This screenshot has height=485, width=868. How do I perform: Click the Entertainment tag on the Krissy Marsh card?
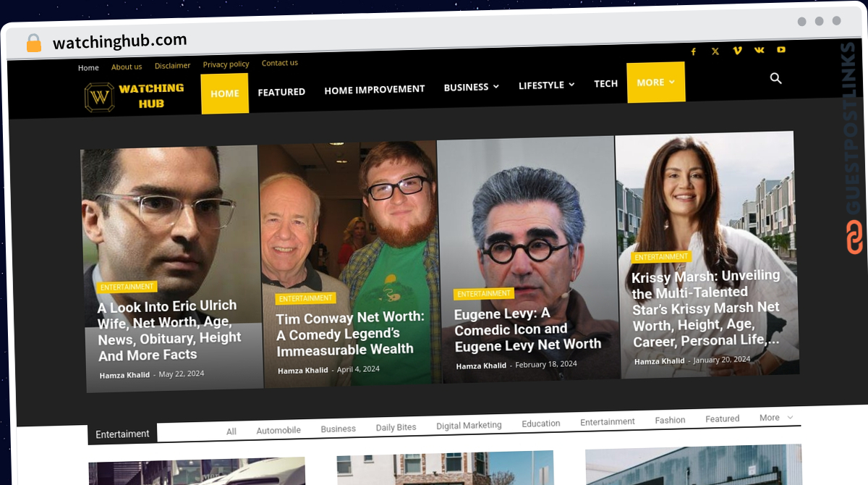pos(662,257)
